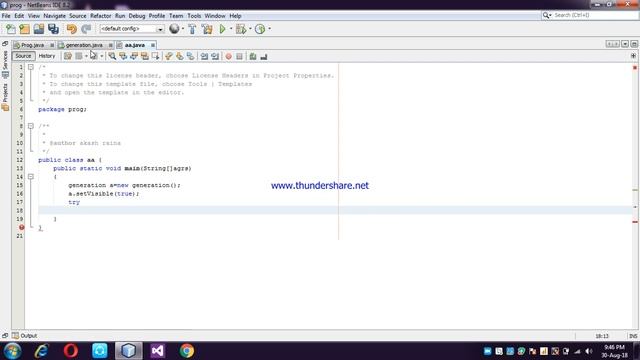
Task: Toggle Bookmark icon in editor toolbar
Action: point(191,56)
